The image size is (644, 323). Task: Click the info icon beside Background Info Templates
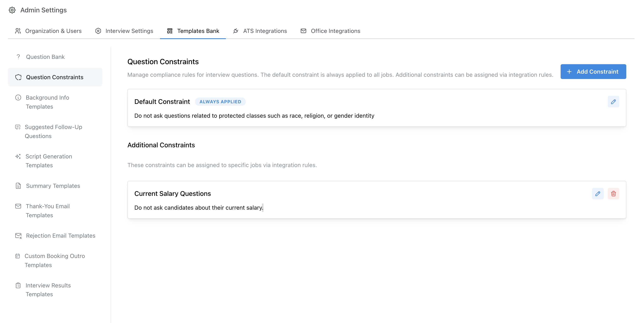(x=18, y=98)
